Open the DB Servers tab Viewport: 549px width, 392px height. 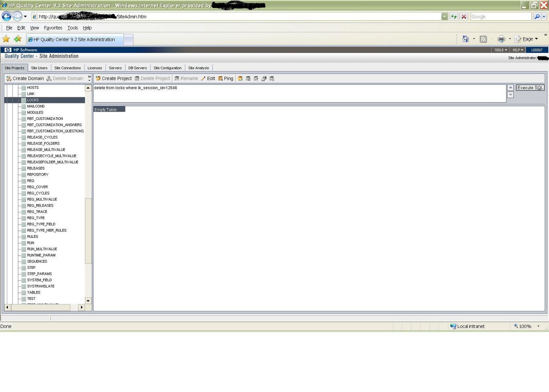138,68
